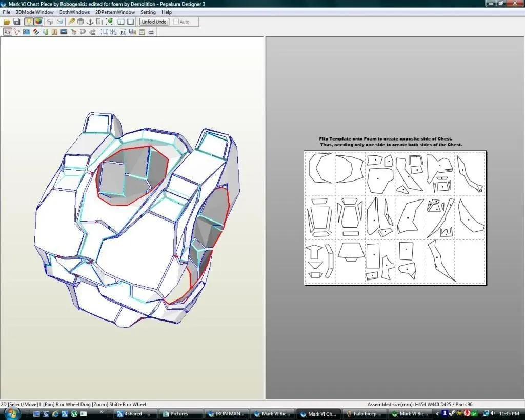Click the Open file folder icon
This screenshot has height=420, width=525.
coord(7,22)
